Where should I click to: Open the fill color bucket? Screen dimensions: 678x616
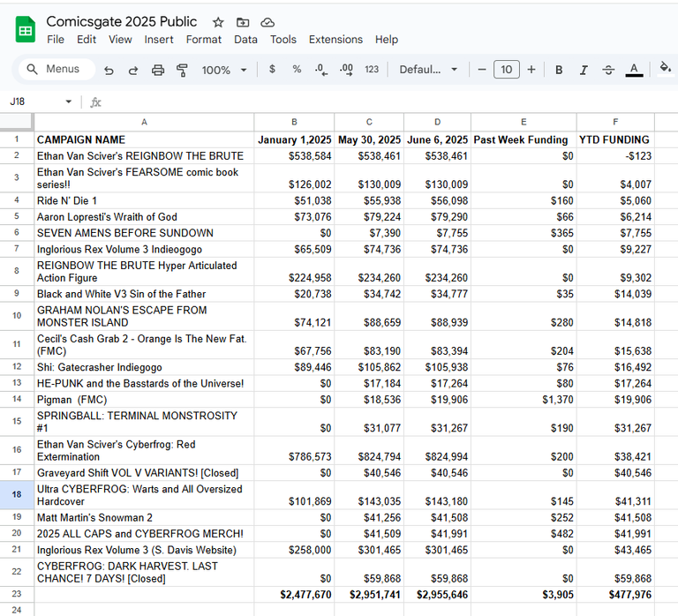665,68
